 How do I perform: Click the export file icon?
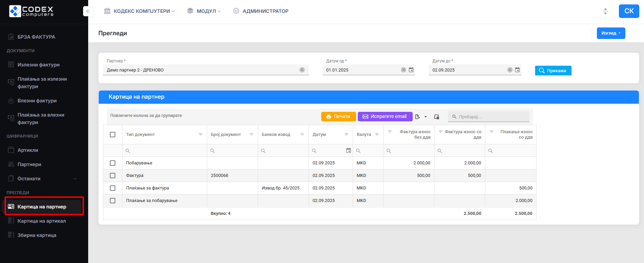click(417, 117)
